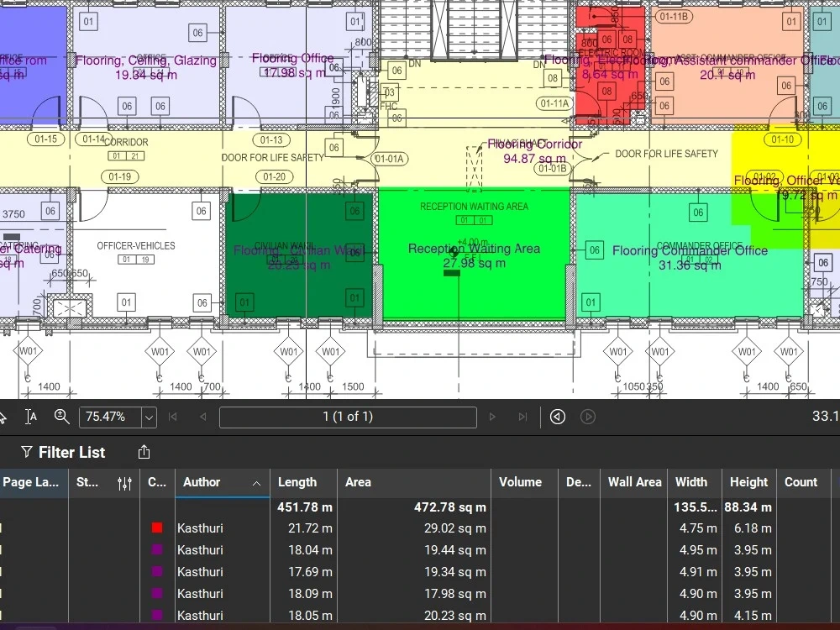840x630 pixels.
Task: Click the zoom magnifier tool
Action: pyautogui.click(x=61, y=417)
